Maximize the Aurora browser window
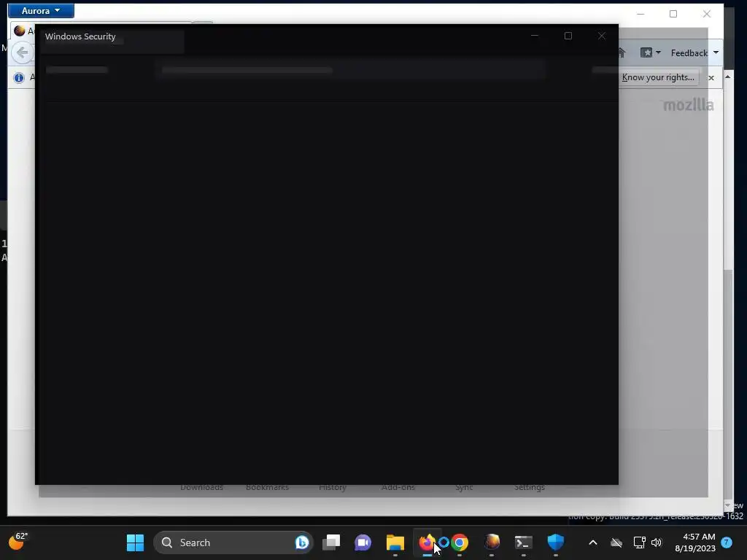Viewport: 747px width, 560px height. coord(673,14)
